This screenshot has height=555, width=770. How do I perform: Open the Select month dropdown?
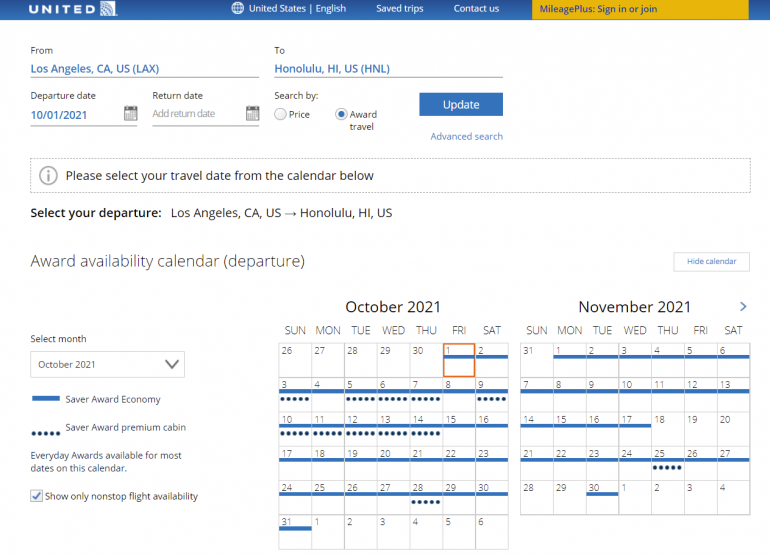point(107,365)
